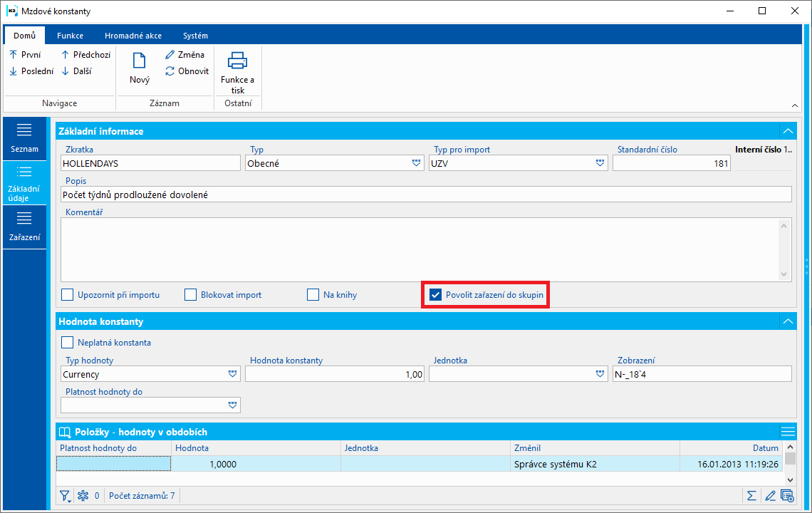Sort by the Platnost hodnoty do column header

click(113, 448)
